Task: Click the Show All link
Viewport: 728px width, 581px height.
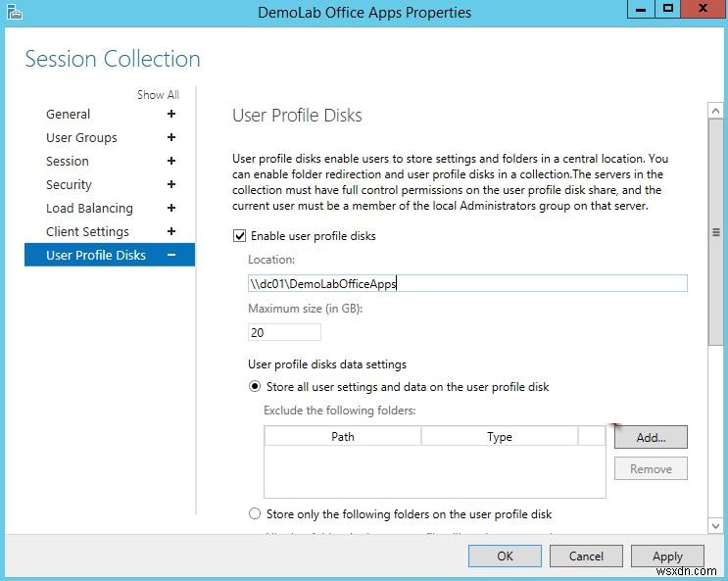Action: tap(158, 95)
